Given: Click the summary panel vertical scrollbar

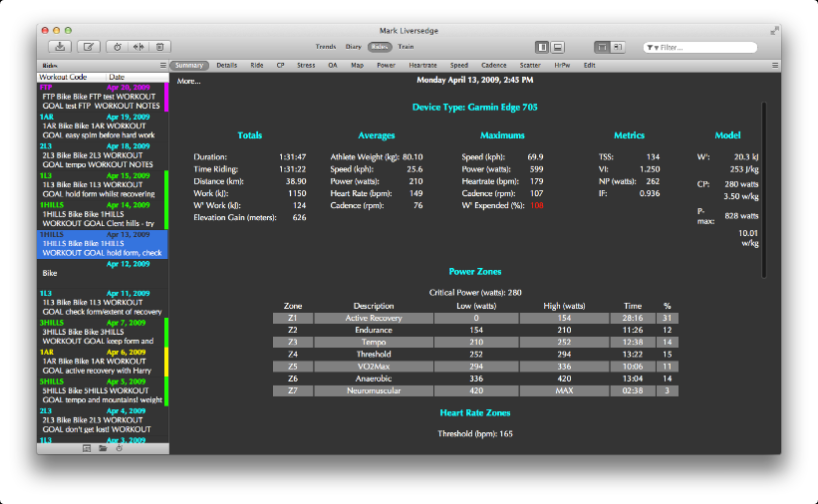Looking at the screenshot, I should (x=764, y=190).
